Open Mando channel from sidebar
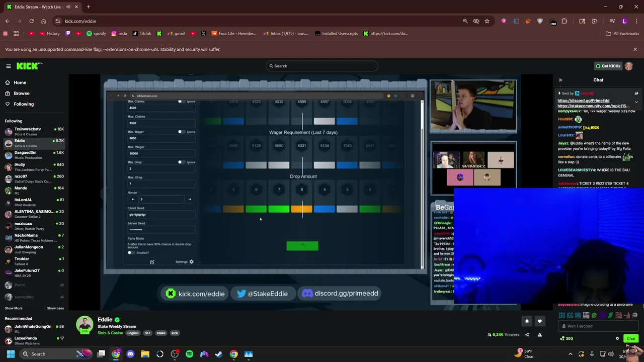Viewport: 644px width, 362px height. click(x=33, y=190)
